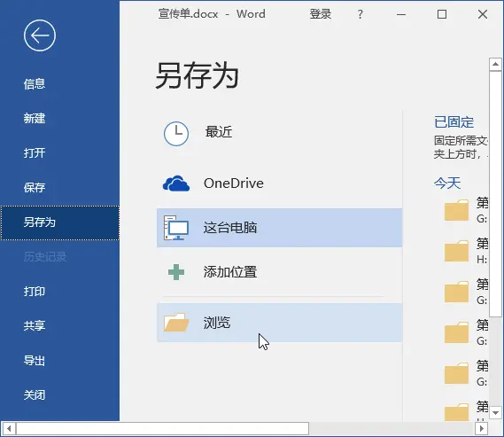
Task: Open help with the question mark
Action: (361, 14)
